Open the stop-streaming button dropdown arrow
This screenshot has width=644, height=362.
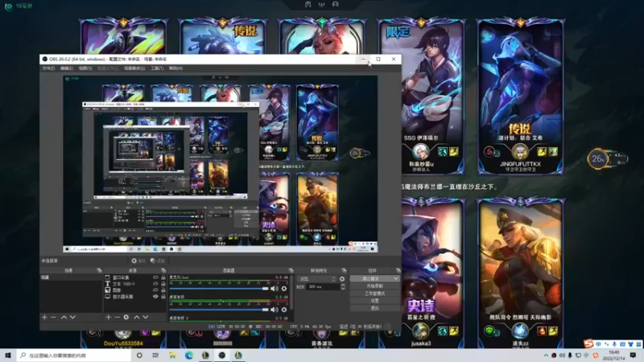pos(395,278)
